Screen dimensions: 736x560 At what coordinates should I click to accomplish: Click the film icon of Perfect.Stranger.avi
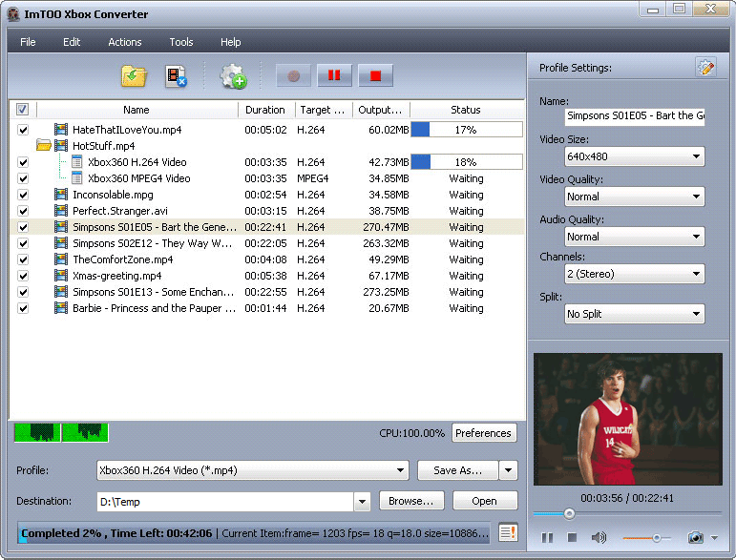click(x=61, y=211)
